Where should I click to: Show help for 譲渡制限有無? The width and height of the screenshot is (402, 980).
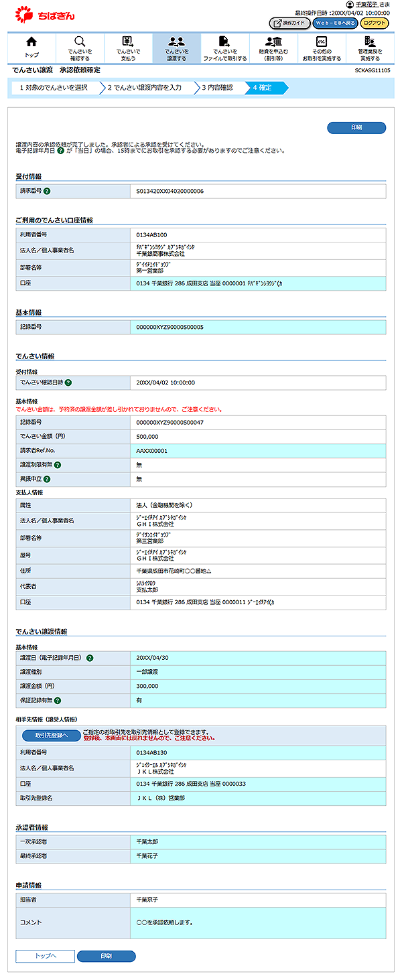(x=58, y=465)
